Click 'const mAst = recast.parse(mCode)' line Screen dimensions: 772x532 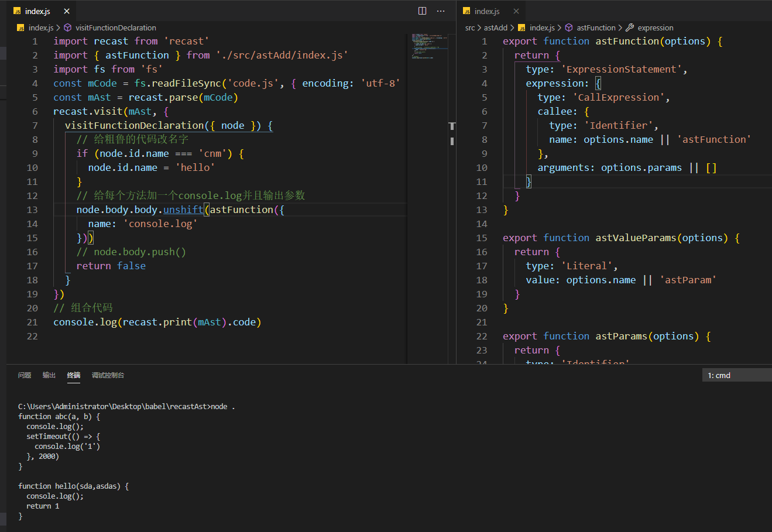tap(146, 97)
